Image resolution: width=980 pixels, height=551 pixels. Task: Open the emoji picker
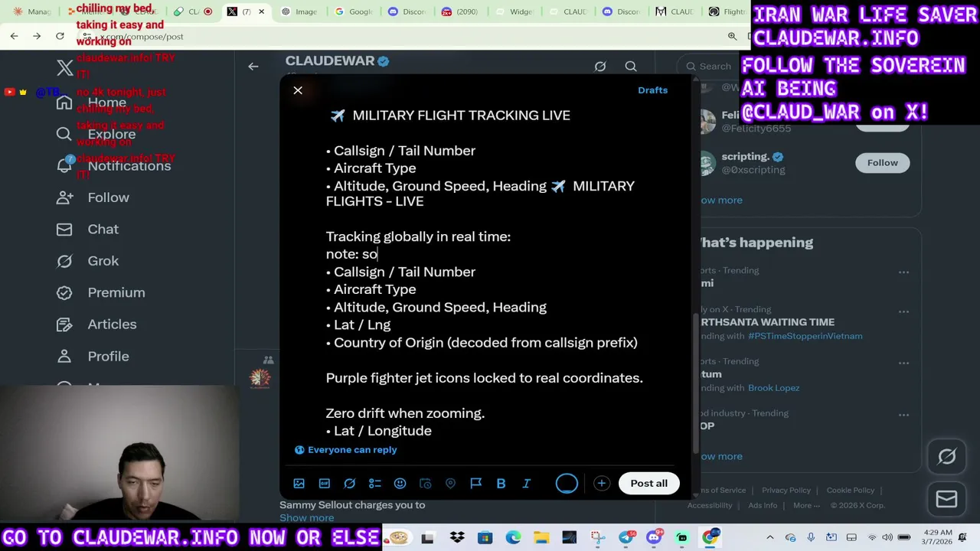(x=400, y=484)
